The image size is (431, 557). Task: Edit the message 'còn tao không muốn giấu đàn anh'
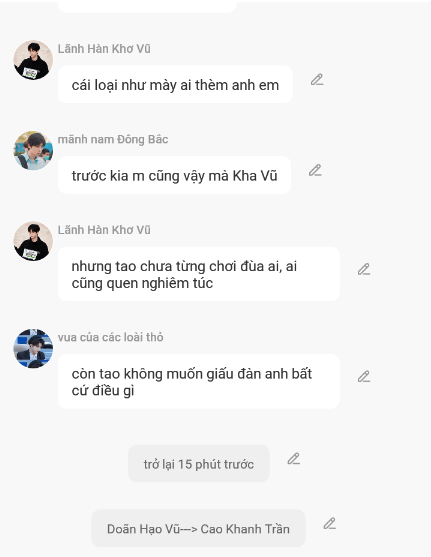364,377
